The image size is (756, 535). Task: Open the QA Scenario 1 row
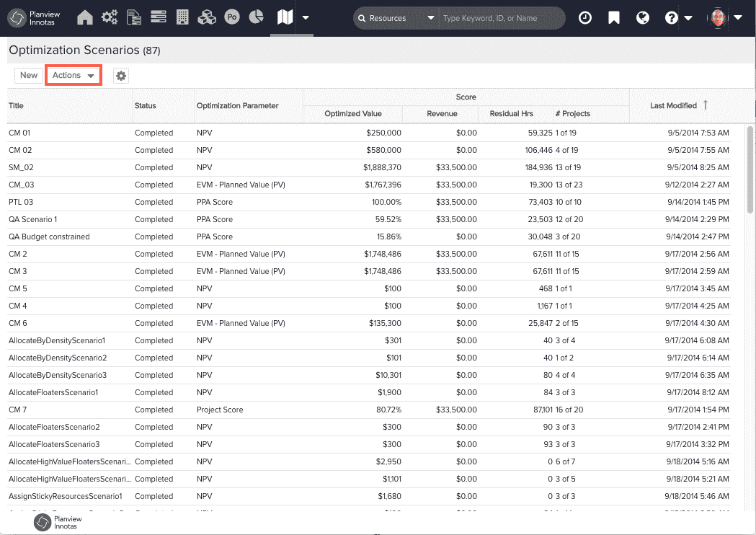[369, 219]
